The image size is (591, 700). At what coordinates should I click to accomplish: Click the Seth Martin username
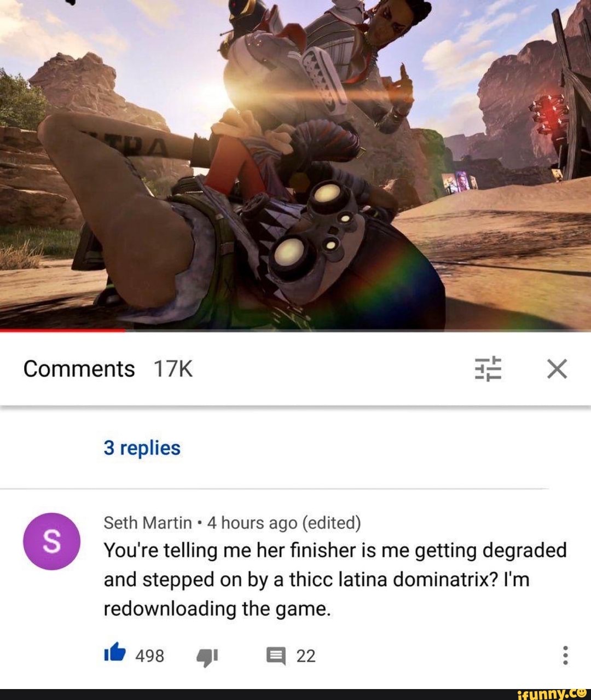pyautogui.click(x=148, y=523)
